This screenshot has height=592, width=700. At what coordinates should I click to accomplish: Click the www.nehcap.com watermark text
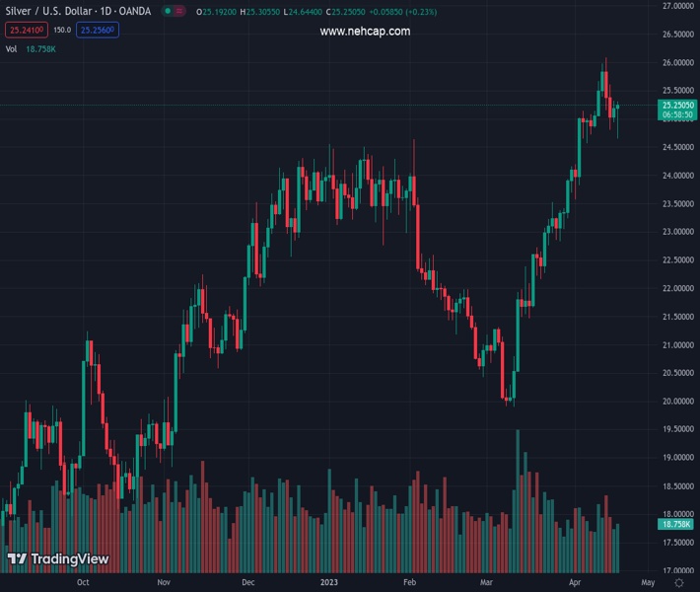coord(365,32)
